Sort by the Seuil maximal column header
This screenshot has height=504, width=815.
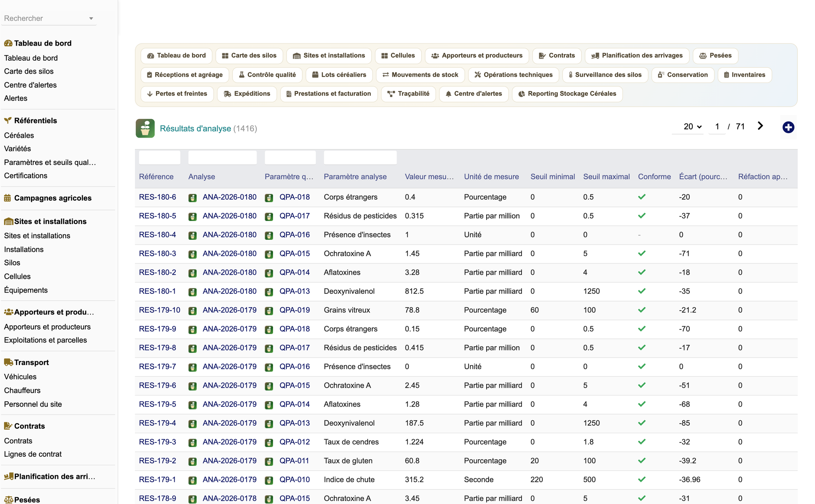click(x=606, y=177)
